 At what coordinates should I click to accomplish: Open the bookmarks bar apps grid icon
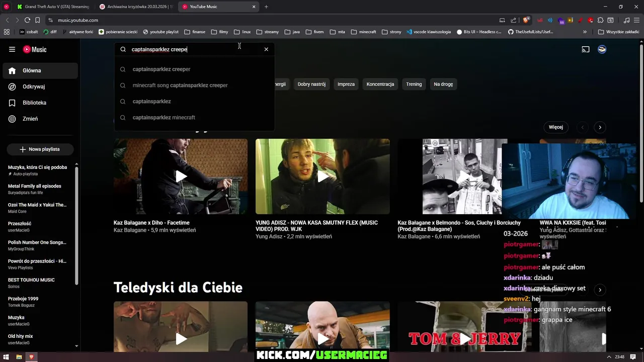coord(7,32)
